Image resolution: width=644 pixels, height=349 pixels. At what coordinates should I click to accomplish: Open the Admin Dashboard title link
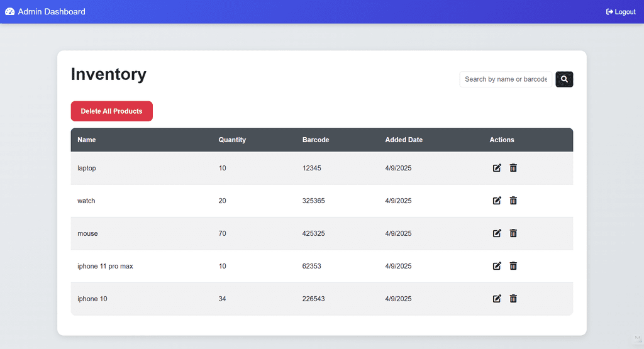click(x=52, y=11)
